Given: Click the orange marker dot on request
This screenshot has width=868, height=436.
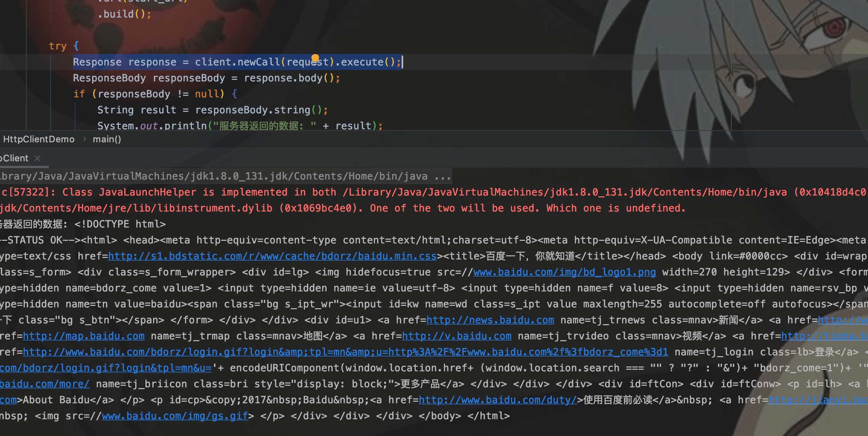Looking at the screenshot, I should (x=315, y=58).
